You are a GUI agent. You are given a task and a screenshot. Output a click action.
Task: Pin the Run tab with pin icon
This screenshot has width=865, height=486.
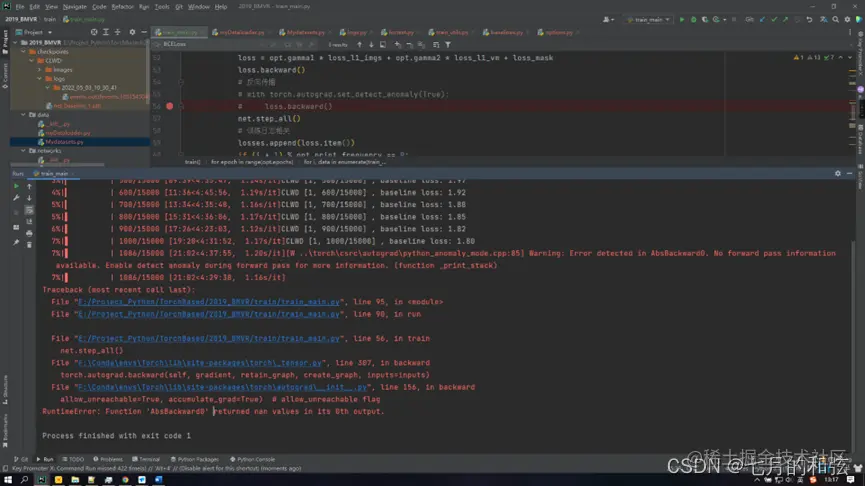click(x=16, y=242)
